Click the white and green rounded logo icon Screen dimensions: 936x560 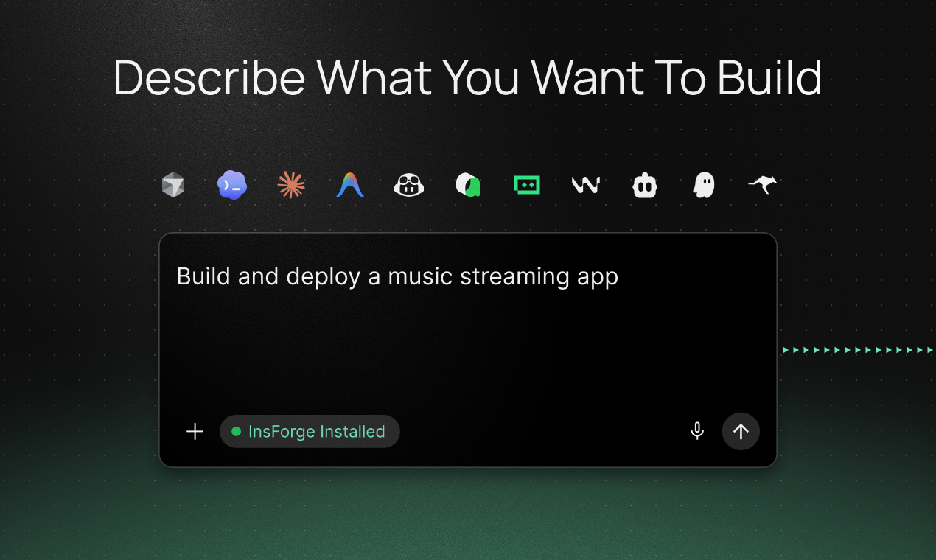[468, 185]
